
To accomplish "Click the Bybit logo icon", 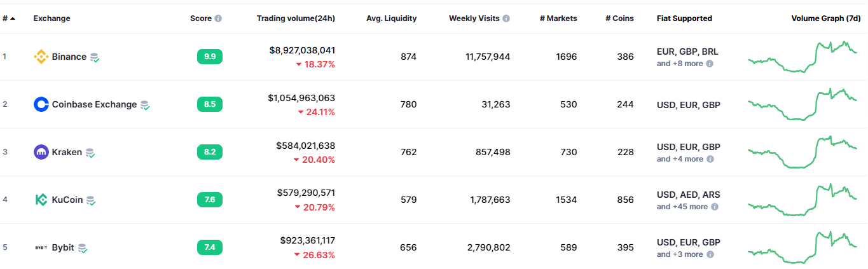I will pyautogui.click(x=41, y=247).
